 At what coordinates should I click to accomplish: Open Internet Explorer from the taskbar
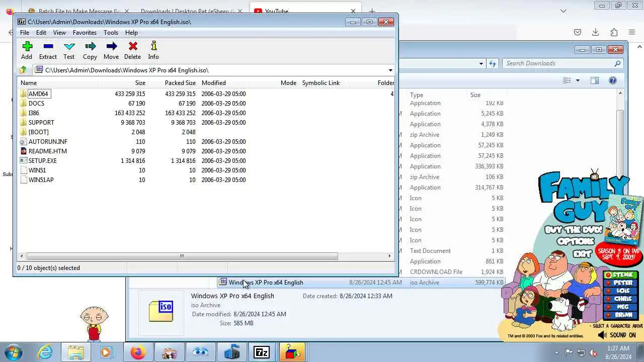pyautogui.click(x=45, y=352)
